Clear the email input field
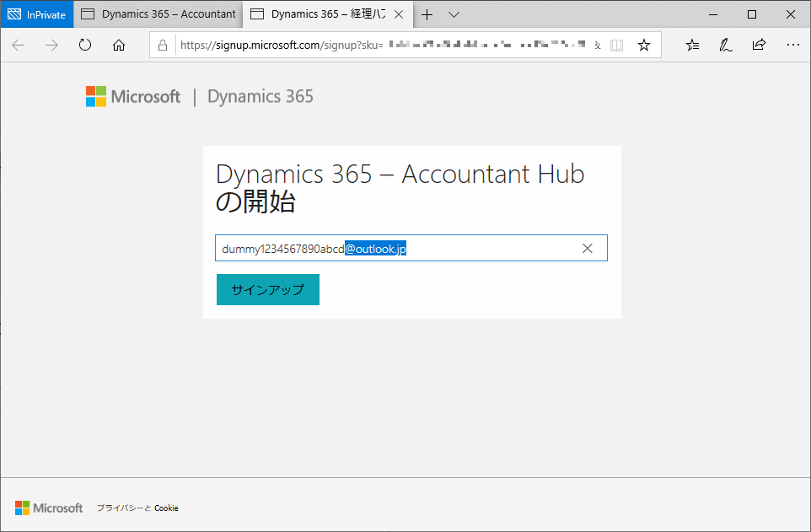The height and width of the screenshot is (532, 811). [587, 249]
